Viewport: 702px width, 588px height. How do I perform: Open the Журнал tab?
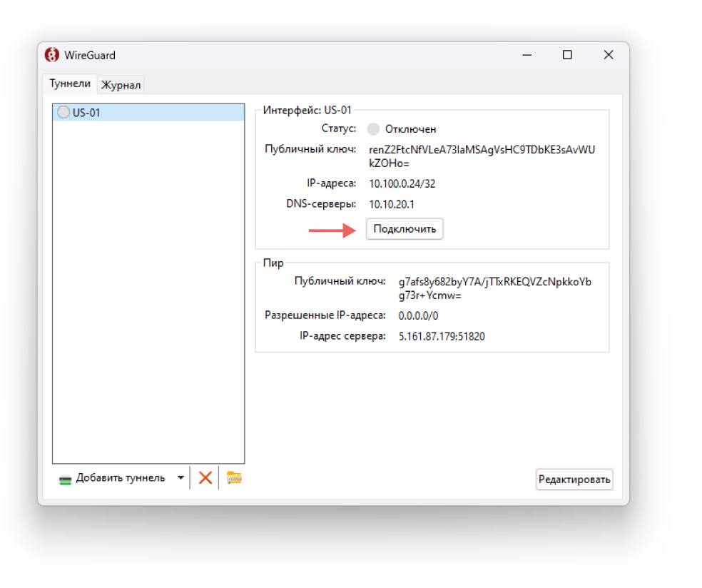121,85
